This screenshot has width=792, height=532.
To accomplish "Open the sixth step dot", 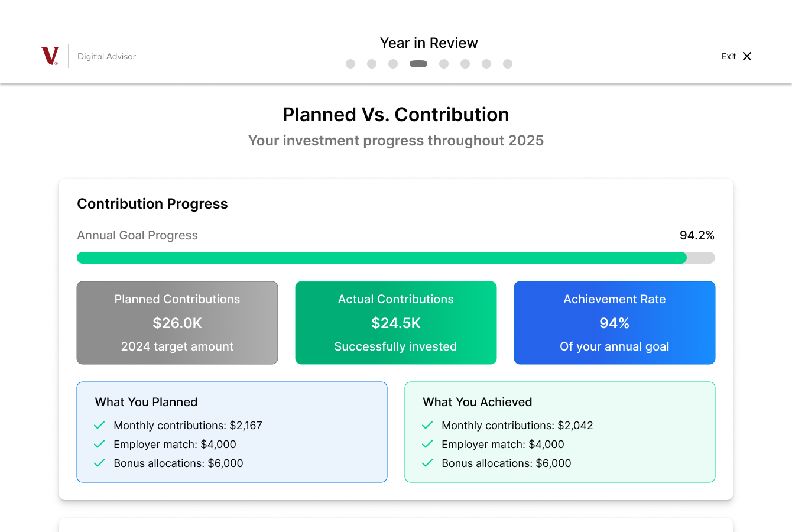I will point(465,64).
